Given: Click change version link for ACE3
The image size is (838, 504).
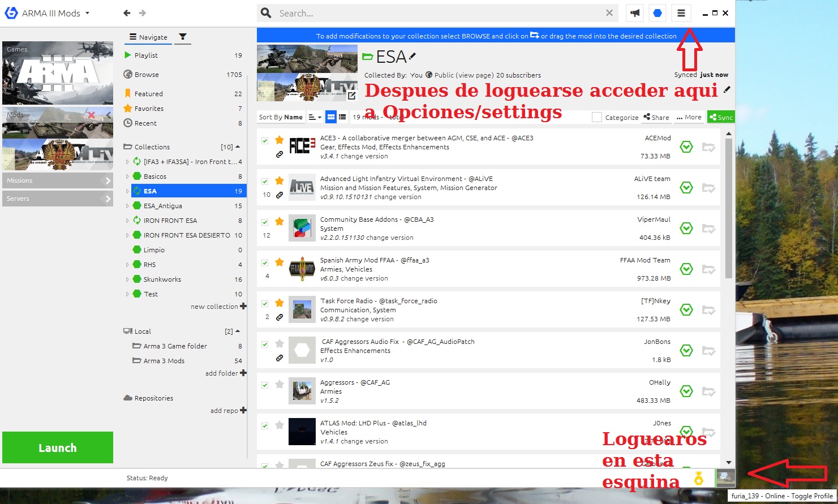Looking at the screenshot, I should pos(364,156).
